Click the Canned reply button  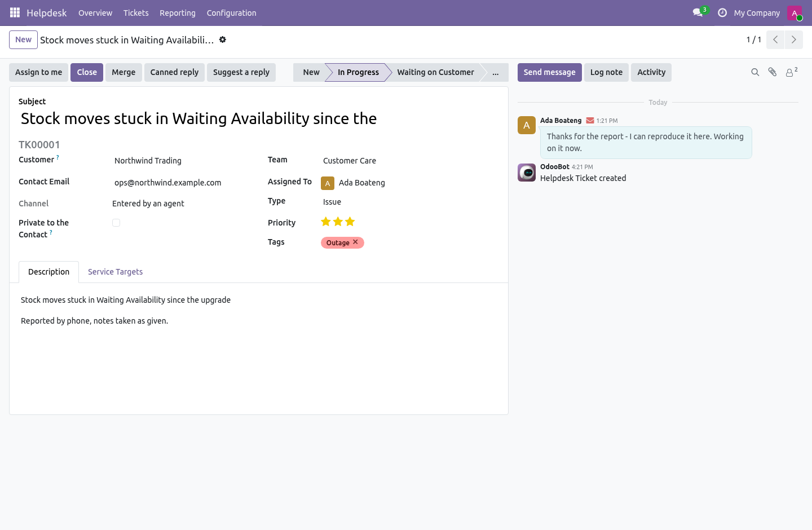pyautogui.click(x=174, y=72)
